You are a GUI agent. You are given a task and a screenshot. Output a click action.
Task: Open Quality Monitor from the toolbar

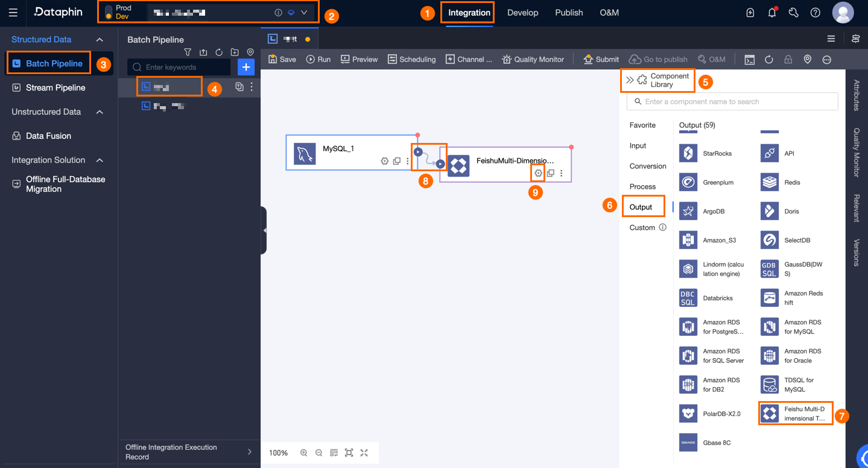(x=533, y=59)
